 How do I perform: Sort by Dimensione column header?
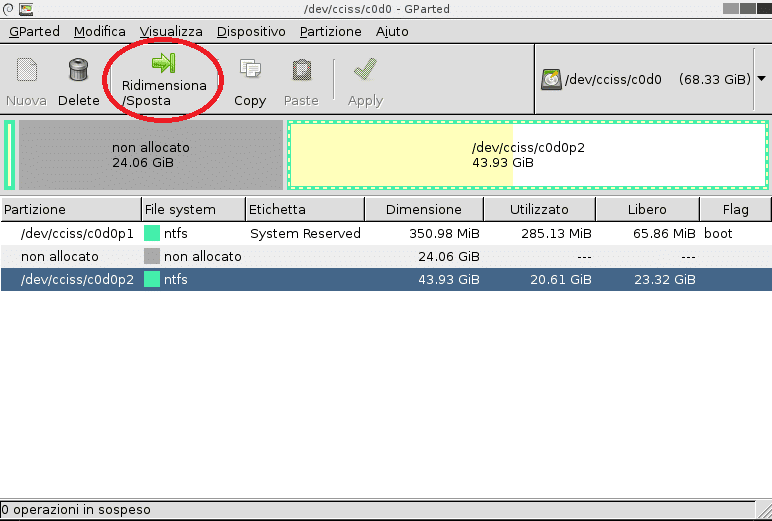[424, 209]
